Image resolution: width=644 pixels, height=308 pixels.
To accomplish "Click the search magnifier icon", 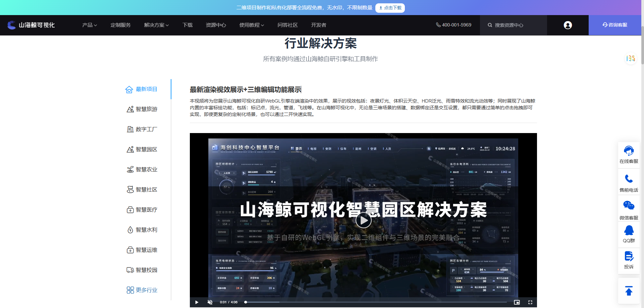I will point(490,25).
